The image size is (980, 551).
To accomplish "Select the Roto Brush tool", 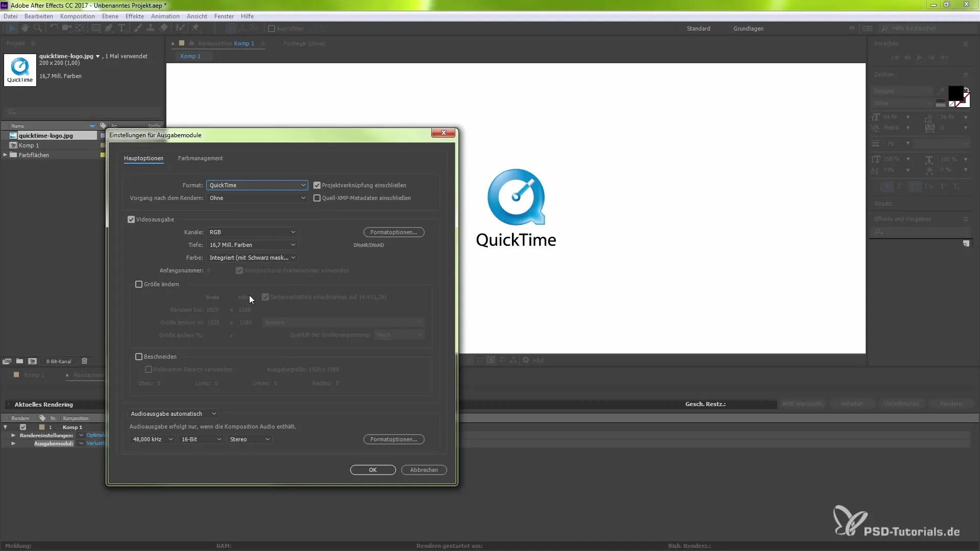I will coord(180,28).
